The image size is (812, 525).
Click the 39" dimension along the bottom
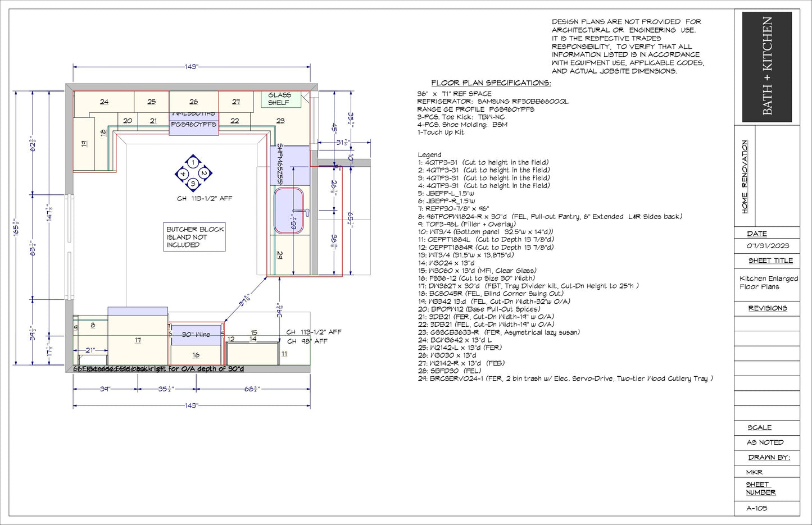tap(105, 389)
